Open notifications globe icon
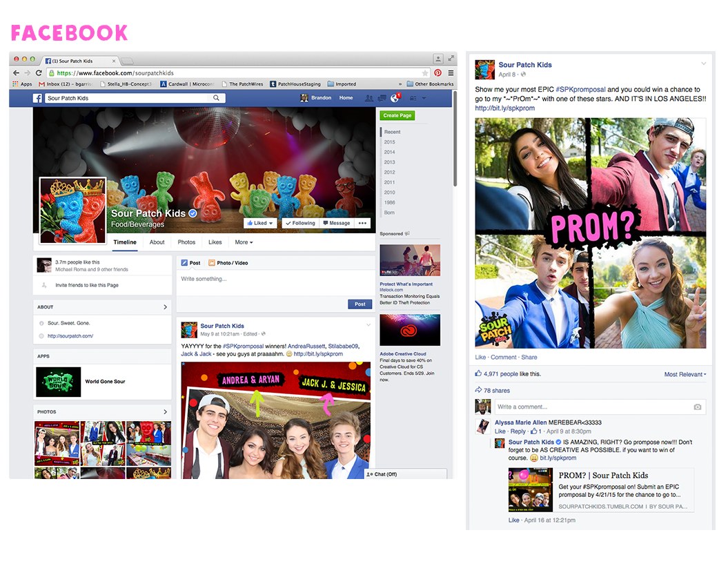 [x=395, y=98]
